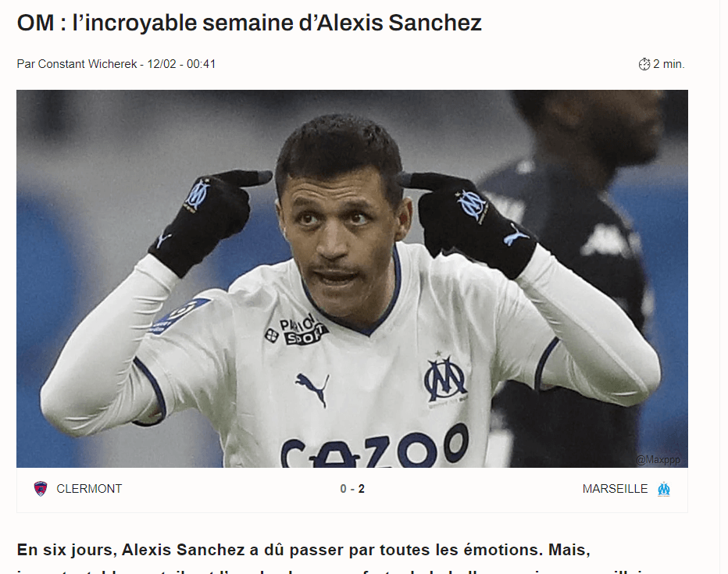Select the CLERMONT team name

89,489
